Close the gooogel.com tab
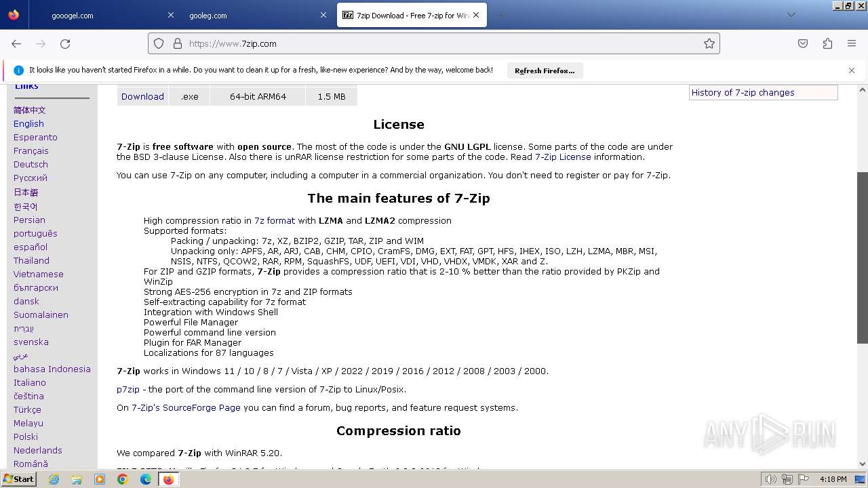The image size is (868, 488). click(171, 15)
